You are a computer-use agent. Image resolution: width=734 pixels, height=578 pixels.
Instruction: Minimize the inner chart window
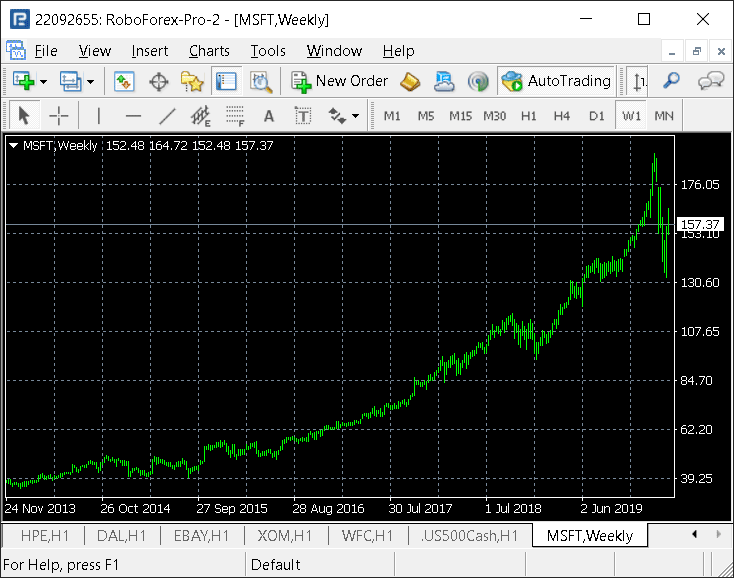pyautogui.click(x=672, y=51)
